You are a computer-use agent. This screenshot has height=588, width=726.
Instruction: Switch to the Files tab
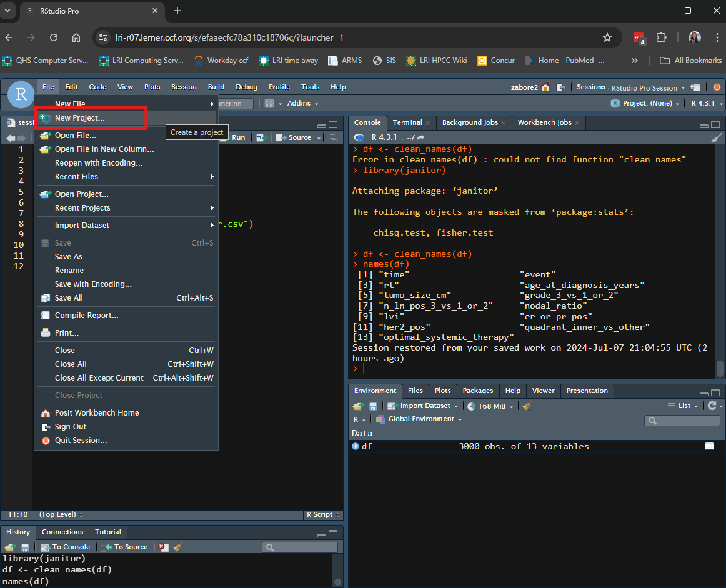click(415, 391)
